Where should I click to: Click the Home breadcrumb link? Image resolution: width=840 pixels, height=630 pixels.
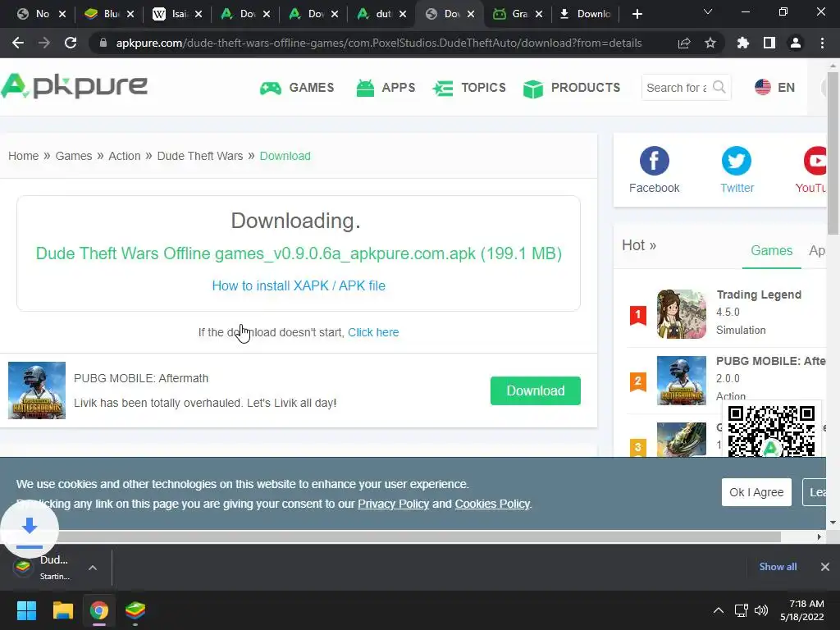(23, 156)
